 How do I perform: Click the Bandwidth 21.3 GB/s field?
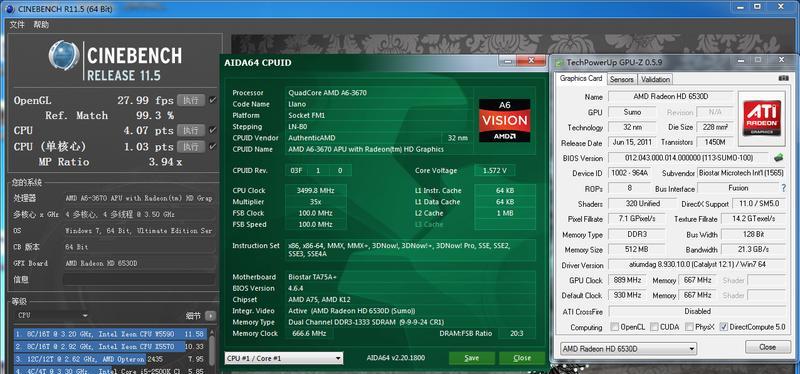[x=753, y=250]
